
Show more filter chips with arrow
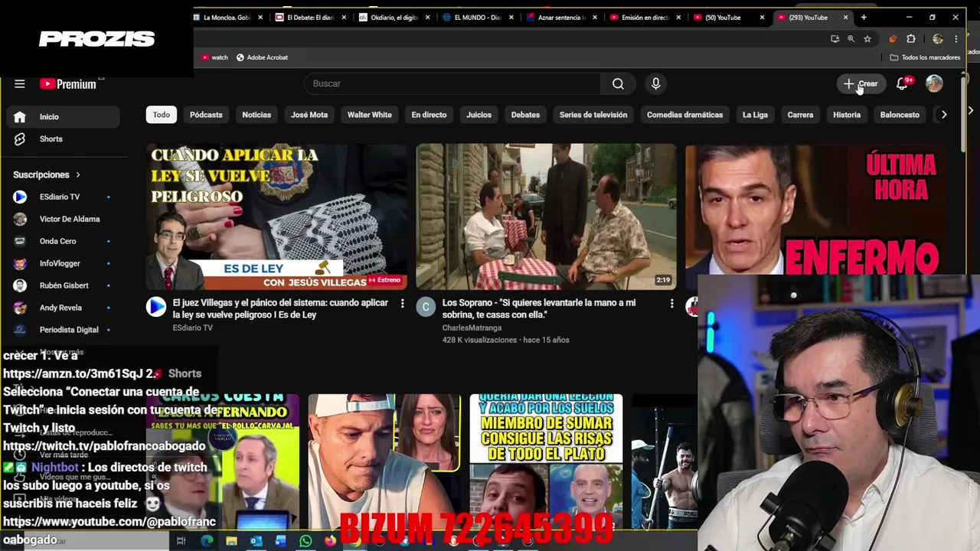coord(944,115)
